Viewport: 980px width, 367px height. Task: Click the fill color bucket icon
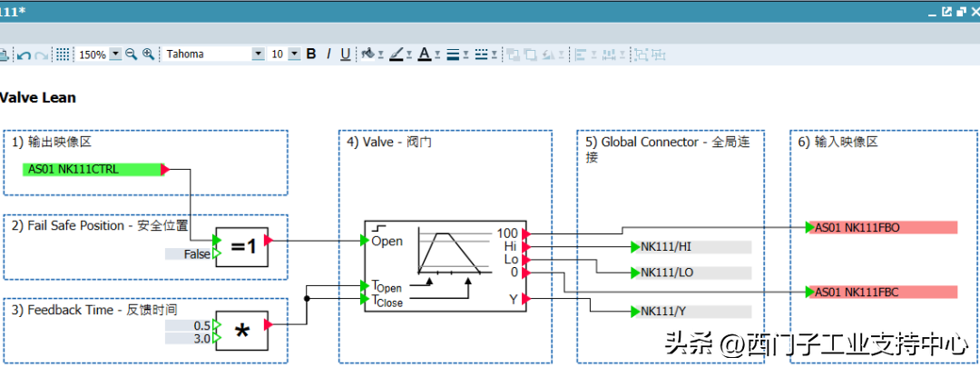pos(367,55)
